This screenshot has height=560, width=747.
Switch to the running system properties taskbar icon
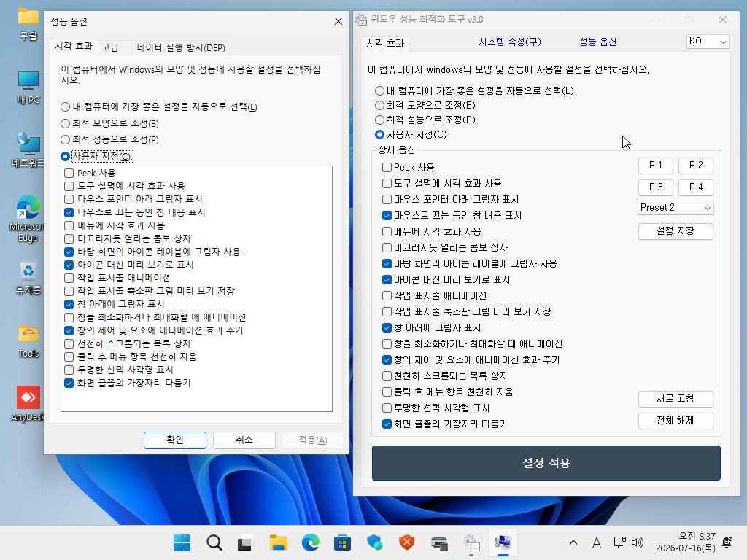click(471, 542)
